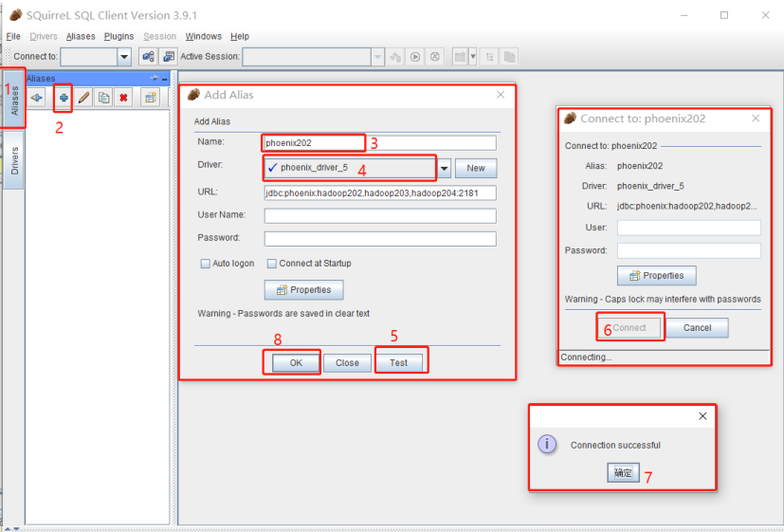Pin the Aliases panel with pin icon

pyautogui.click(x=155, y=78)
